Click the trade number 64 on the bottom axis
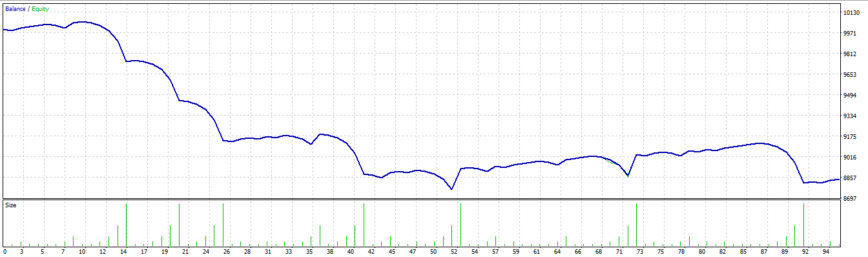 point(558,251)
